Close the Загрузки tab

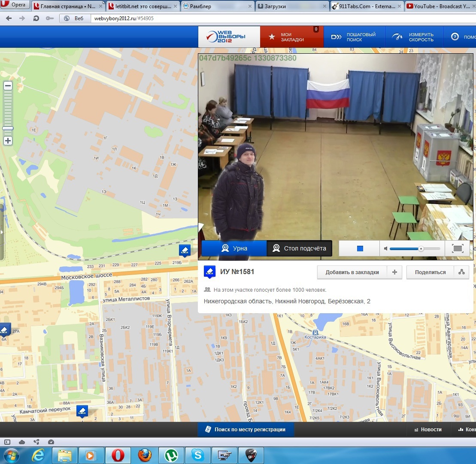coord(324,6)
